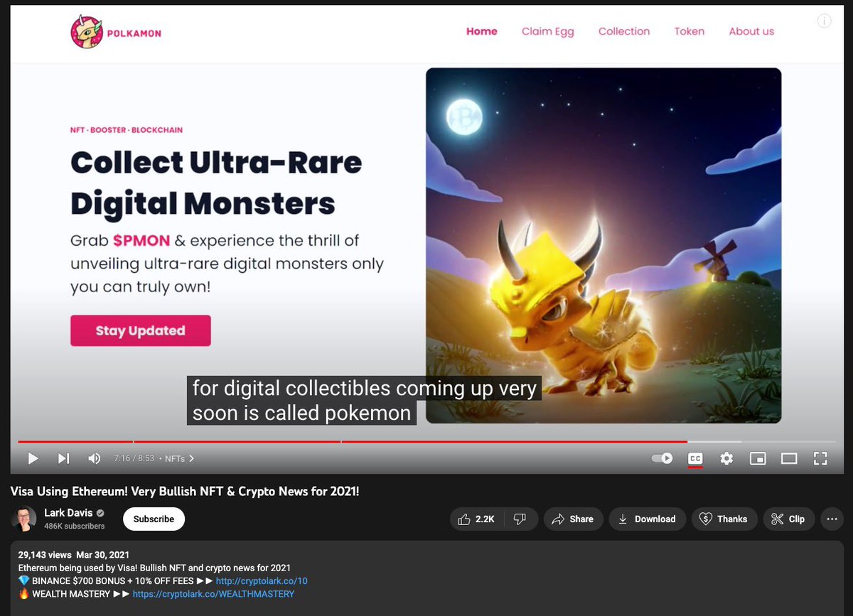853x616 pixels.
Task: Open more actions menu
Action: click(x=832, y=519)
